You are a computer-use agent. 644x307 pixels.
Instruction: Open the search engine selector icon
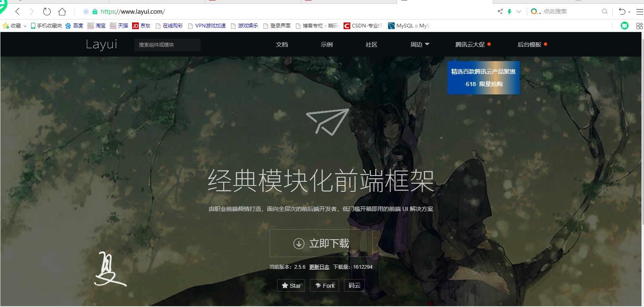[534, 12]
